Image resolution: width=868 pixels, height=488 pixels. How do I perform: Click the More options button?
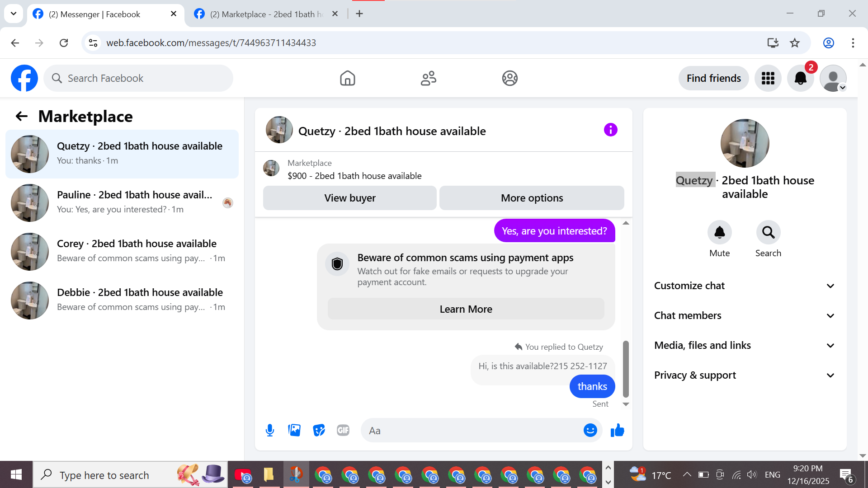tap(532, 198)
